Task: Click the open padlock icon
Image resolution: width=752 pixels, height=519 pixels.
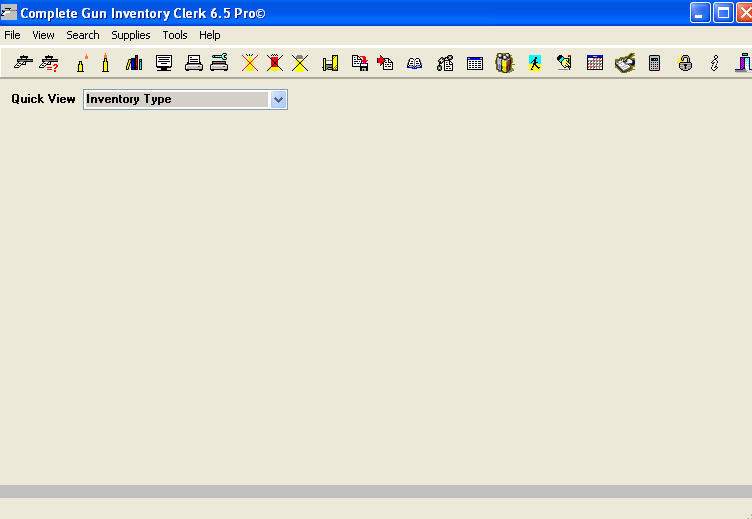Action: tap(685, 63)
